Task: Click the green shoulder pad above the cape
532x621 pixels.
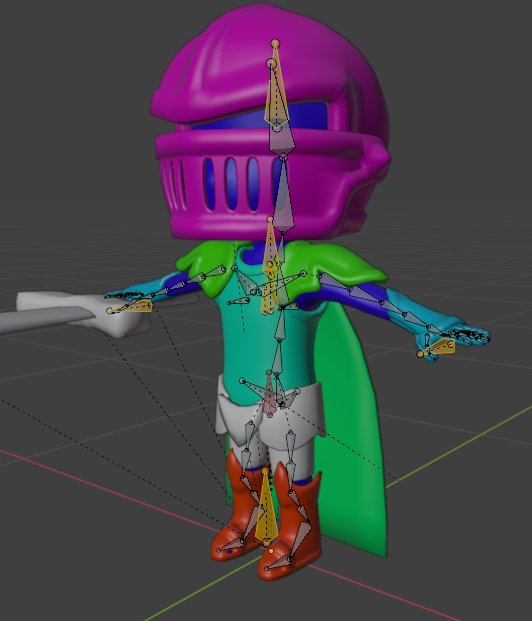Action: coord(337,265)
